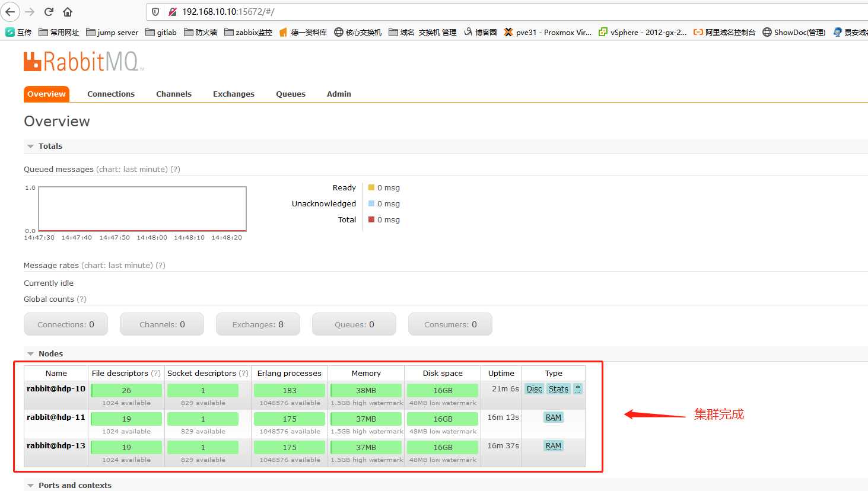The width and height of the screenshot is (868, 491).
Task: Click the blue Unacknowledged legend swatch
Action: click(x=371, y=203)
